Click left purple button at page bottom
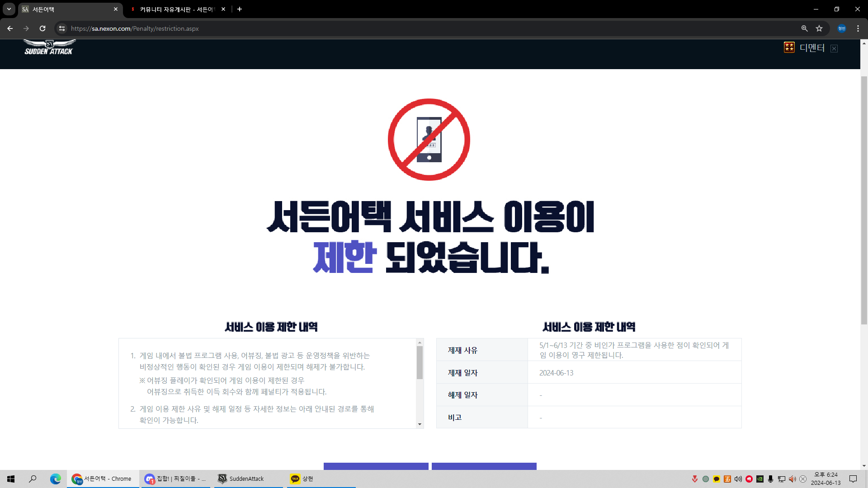Screen dimensions: 868x488 coord(376,466)
